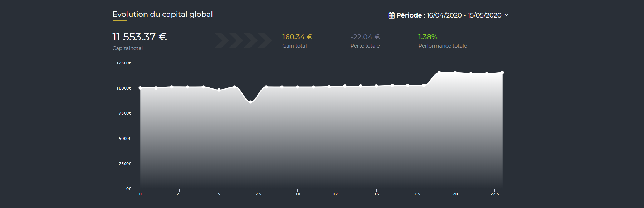
Task: Click the calendar icon beside Période
Action: tap(391, 15)
